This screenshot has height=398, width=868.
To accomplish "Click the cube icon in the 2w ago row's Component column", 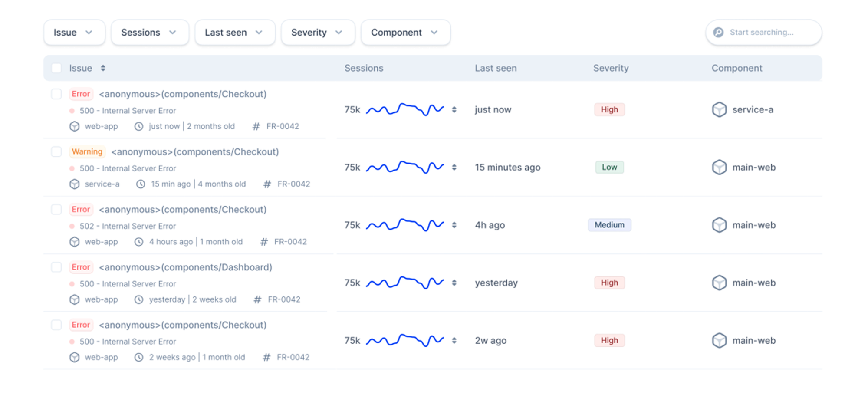I will point(719,341).
